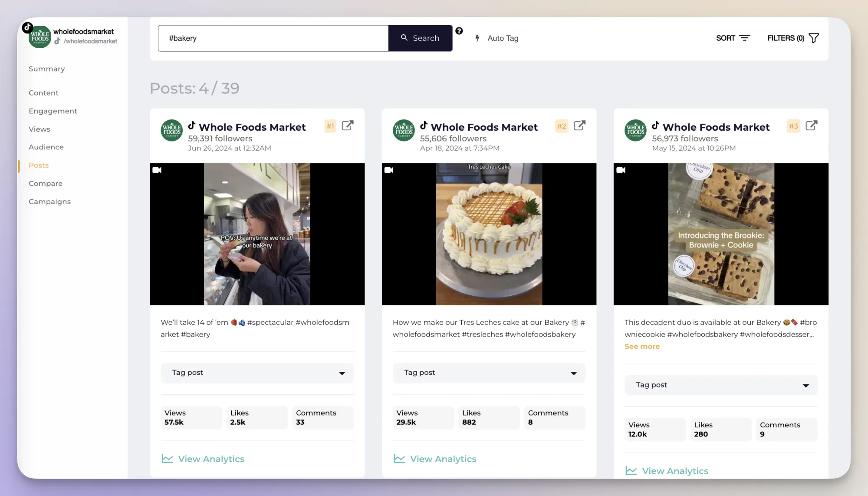Screen dimensions: 868x496
Task: Click the /wholefoodsmarket handle link
Action: pyautogui.click(x=90, y=41)
